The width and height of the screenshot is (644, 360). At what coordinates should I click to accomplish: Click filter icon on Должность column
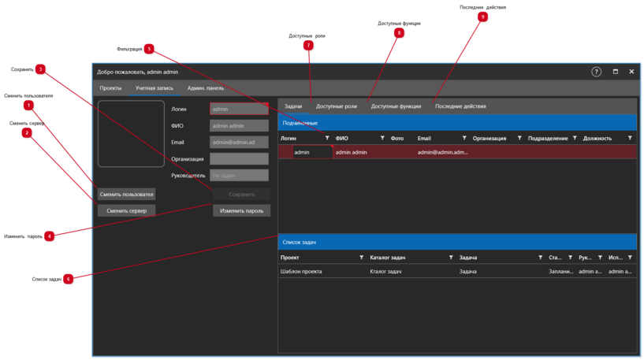[630, 139]
